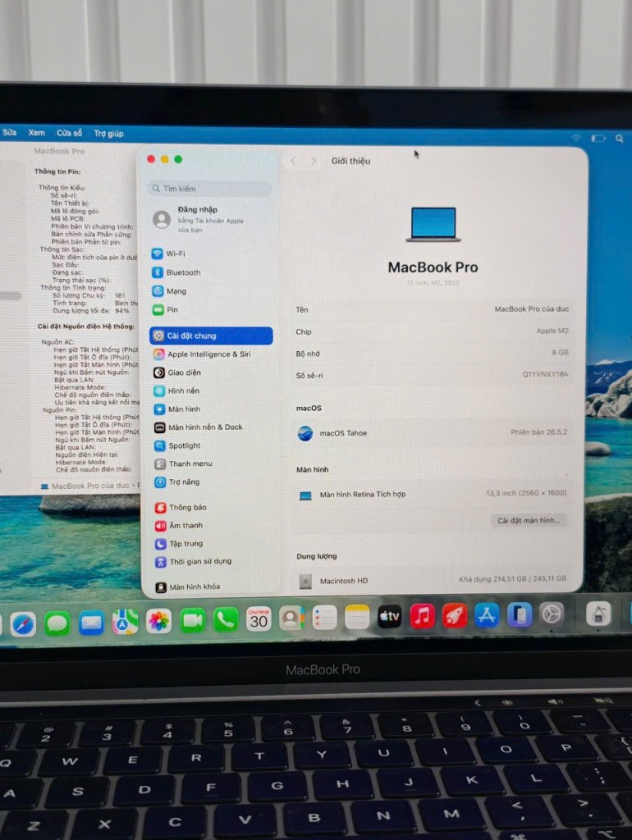Open the Sửa menu
This screenshot has height=840, width=632.
(x=10, y=132)
